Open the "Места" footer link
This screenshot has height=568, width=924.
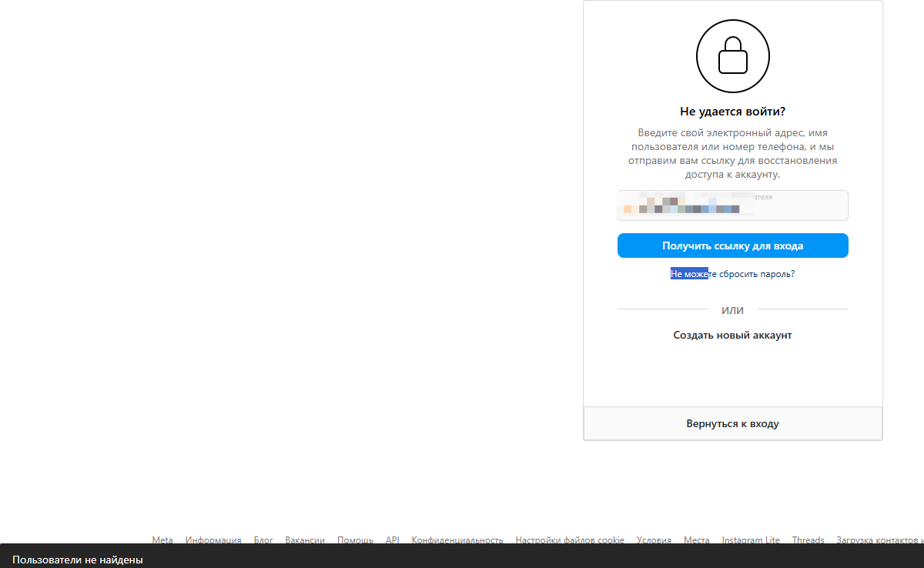pos(697,540)
